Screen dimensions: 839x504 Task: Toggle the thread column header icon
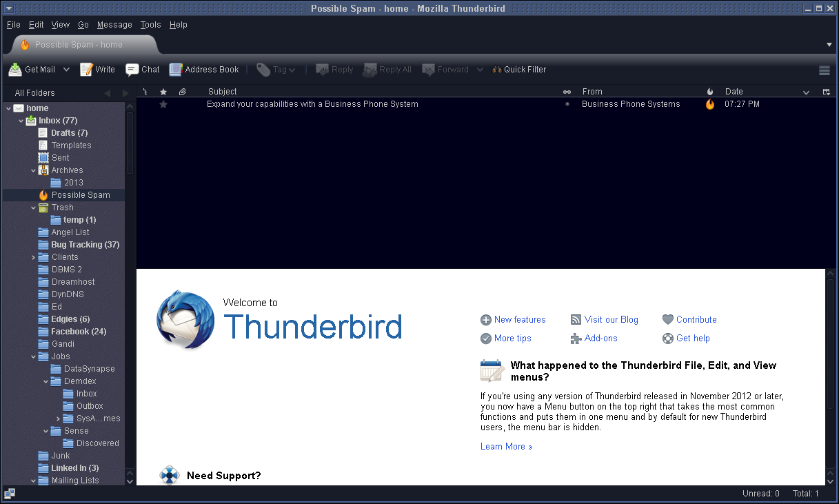pos(145,92)
